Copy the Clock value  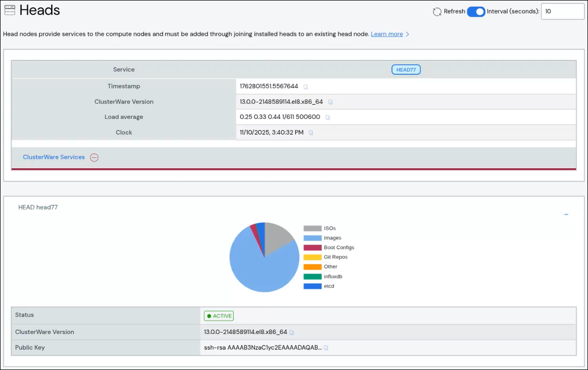point(311,133)
